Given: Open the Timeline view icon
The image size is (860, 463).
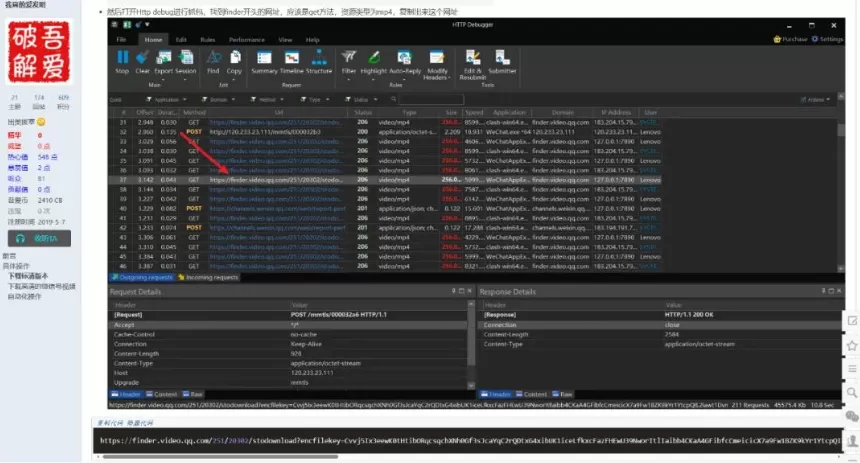Looking at the screenshot, I should tap(291, 58).
